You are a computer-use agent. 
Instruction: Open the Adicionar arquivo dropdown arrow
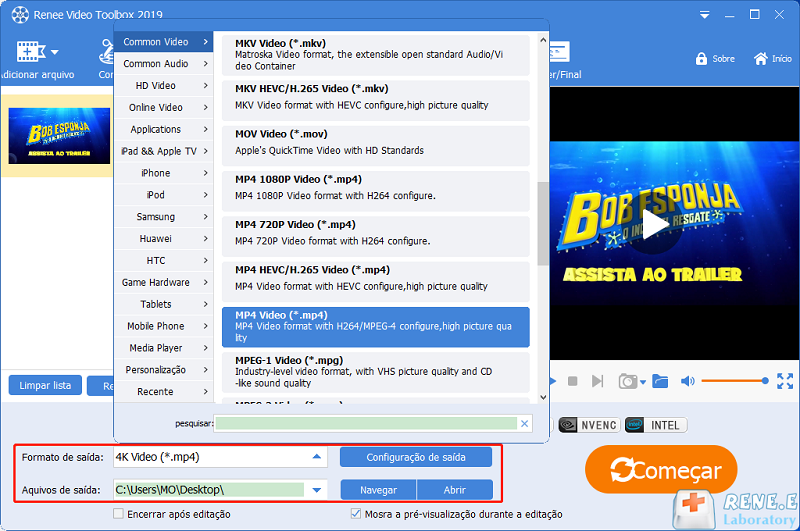pyautogui.click(x=55, y=52)
